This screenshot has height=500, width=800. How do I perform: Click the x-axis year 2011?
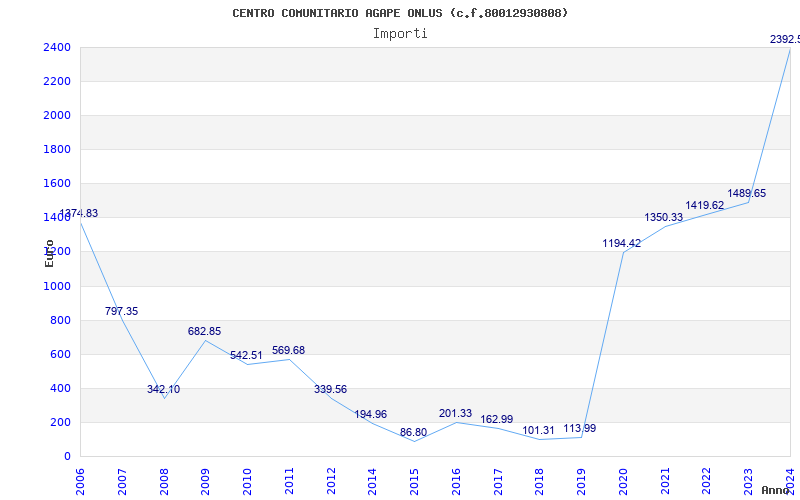click(289, 482)
